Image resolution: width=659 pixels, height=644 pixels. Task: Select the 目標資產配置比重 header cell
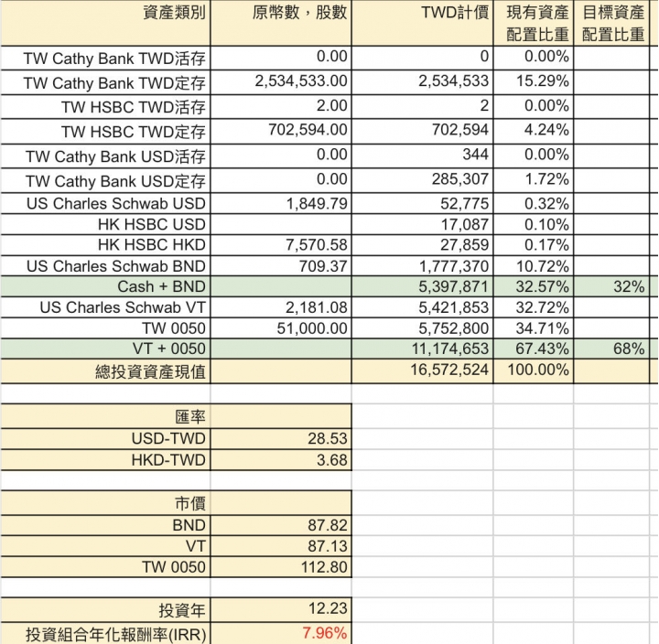point(611,23)
